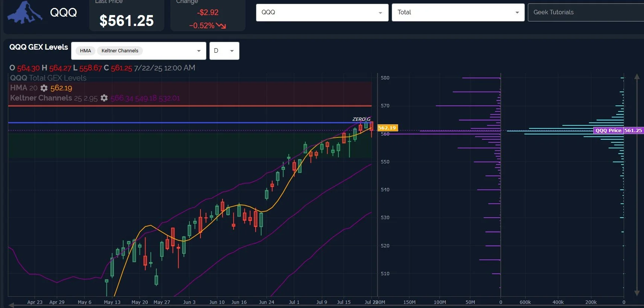The height and width of the screenshot is (308, 644).
Task: Click the Geek Tutorials field
Action: [x=586, y=12]
